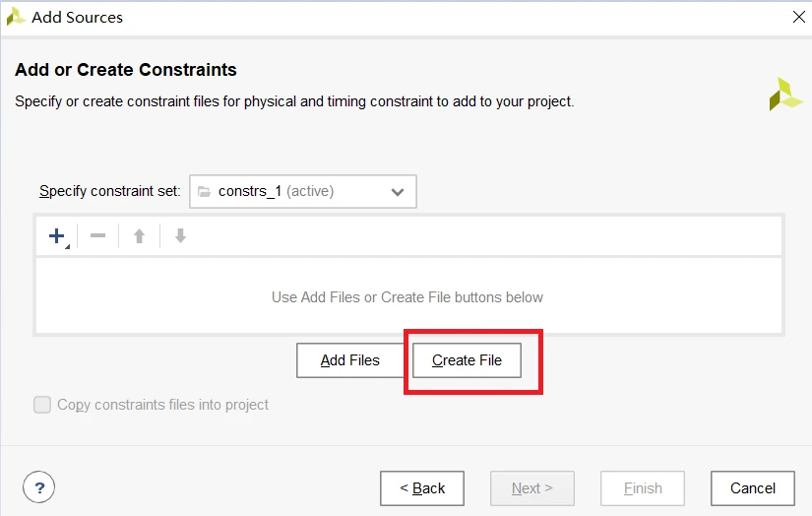Open the question mark help button
This screenshot has height=516, width=812.
click(x=38, y=486)
